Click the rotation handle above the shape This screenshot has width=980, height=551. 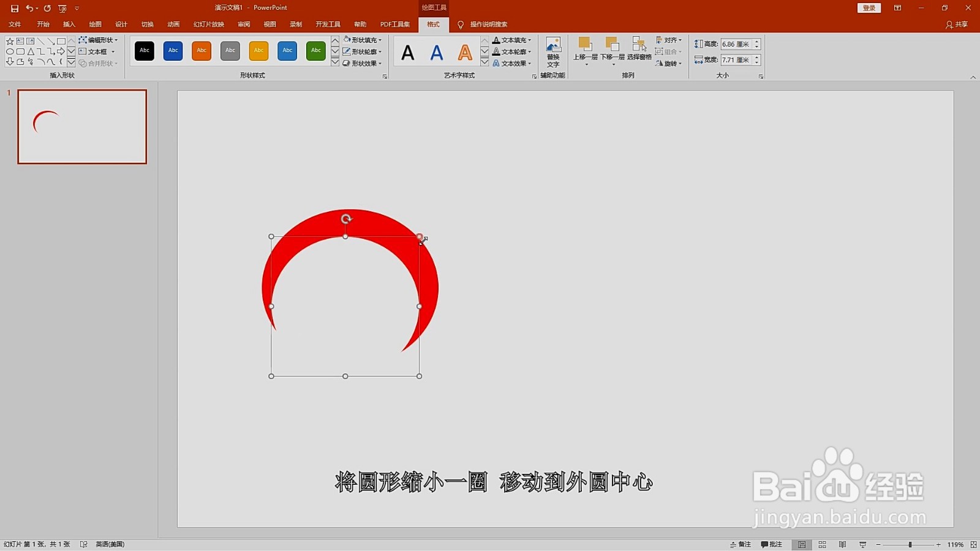pos(346,219)
